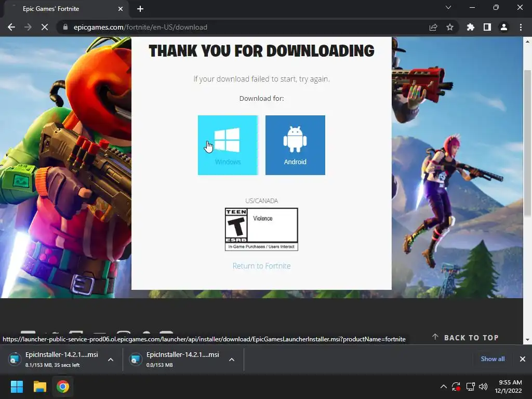The image size is (532, 399).
Task: Click the browser forward arrow
Action: 28,27
